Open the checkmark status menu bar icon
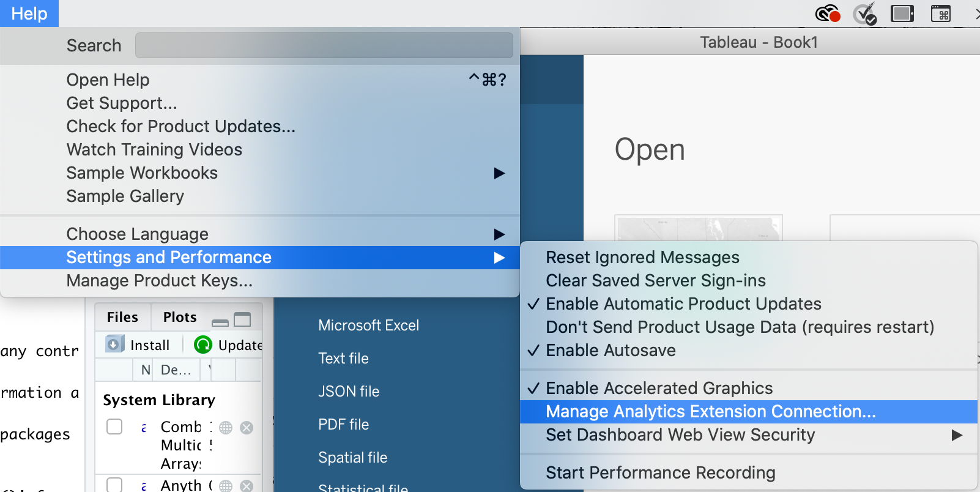 [865, 13]
